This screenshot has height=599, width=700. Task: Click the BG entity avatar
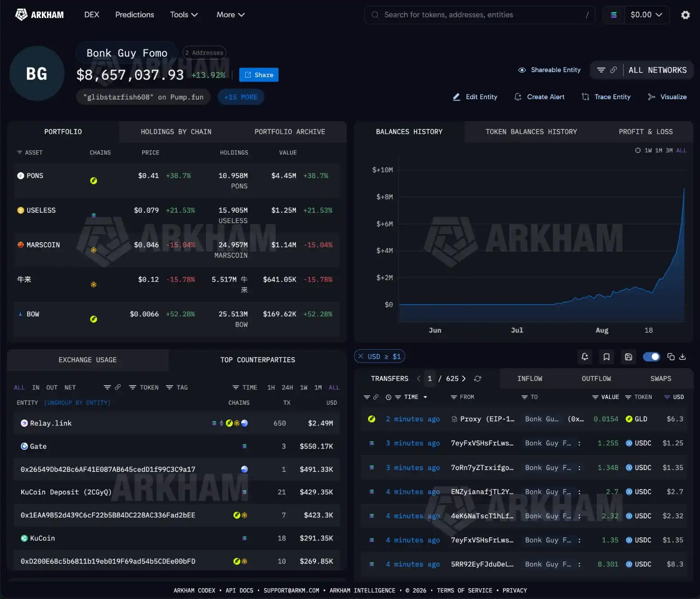37,73
